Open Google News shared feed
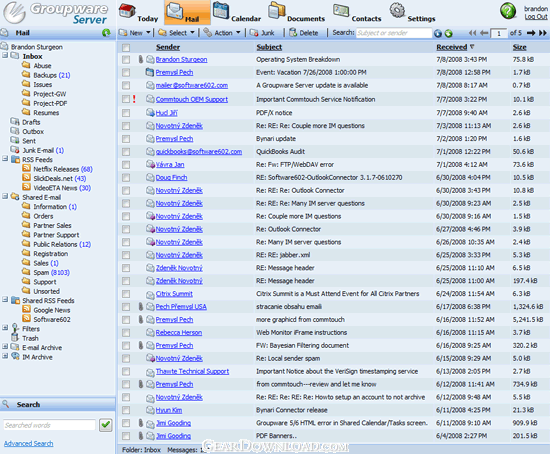 click(46, 310)
